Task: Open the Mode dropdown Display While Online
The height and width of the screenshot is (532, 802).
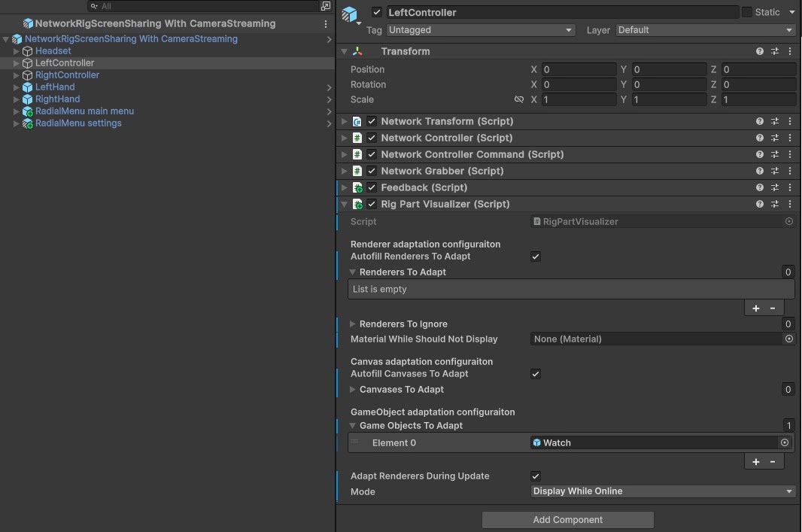Action: [663, 491]
